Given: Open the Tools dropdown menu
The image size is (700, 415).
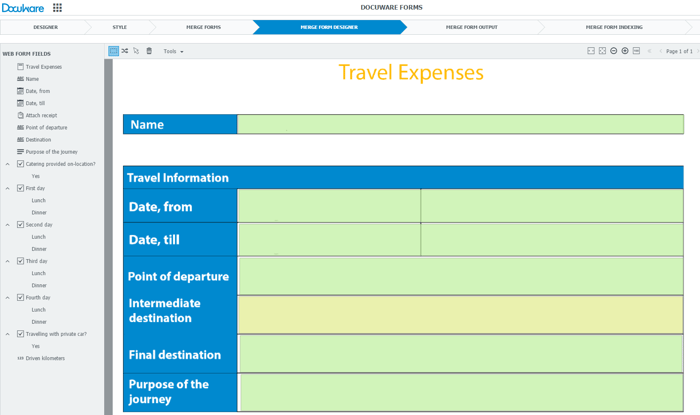Looking at the screenshot, I should (173, 51).
